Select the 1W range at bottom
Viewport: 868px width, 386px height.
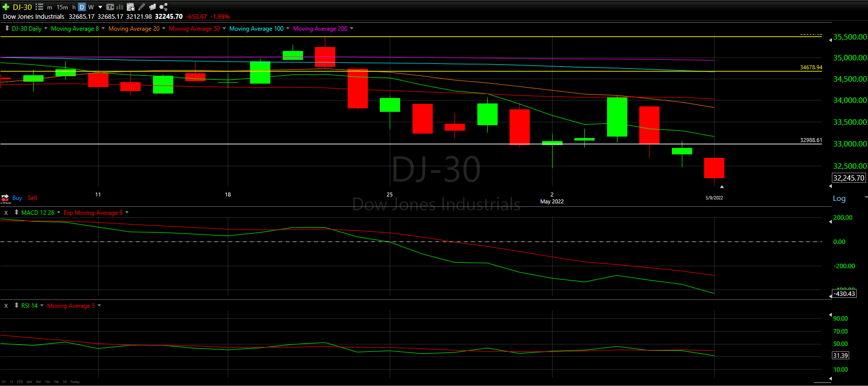pyautogui.click(x=56, y=382)
